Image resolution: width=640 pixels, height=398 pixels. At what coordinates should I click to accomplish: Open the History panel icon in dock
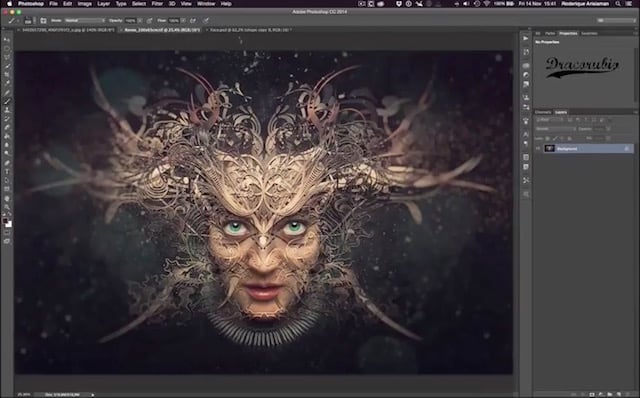526,52
